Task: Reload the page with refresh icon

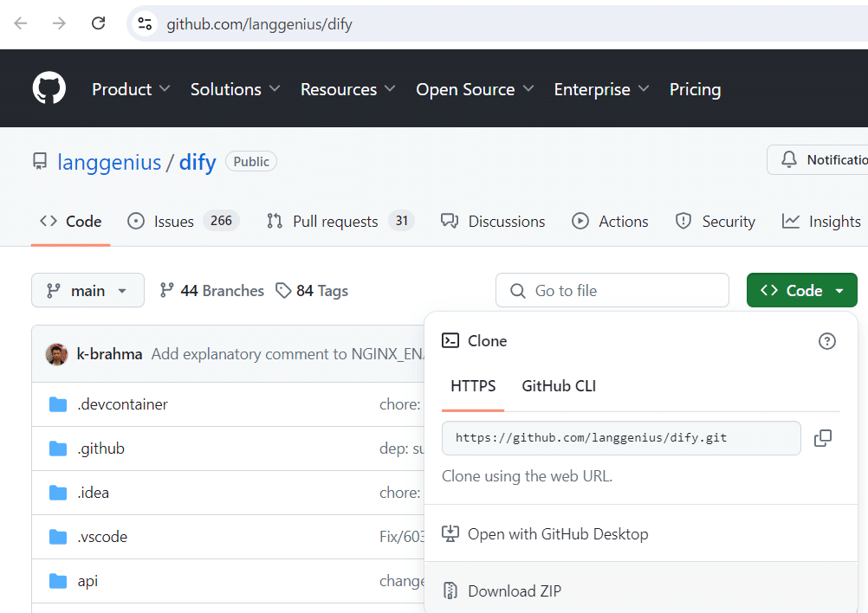Action: (99, 23)
